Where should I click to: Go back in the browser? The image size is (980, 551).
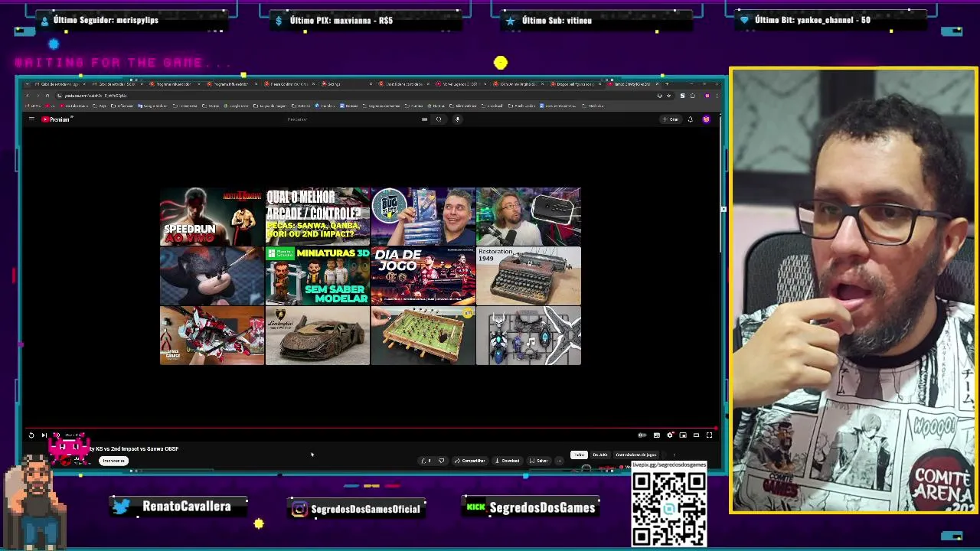tap(28, 96)
